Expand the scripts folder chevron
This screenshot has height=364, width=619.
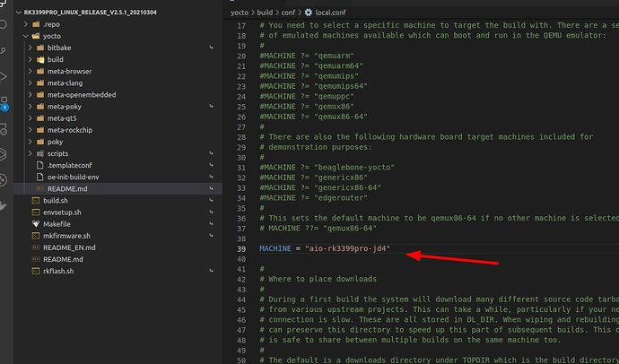[30, 153]
